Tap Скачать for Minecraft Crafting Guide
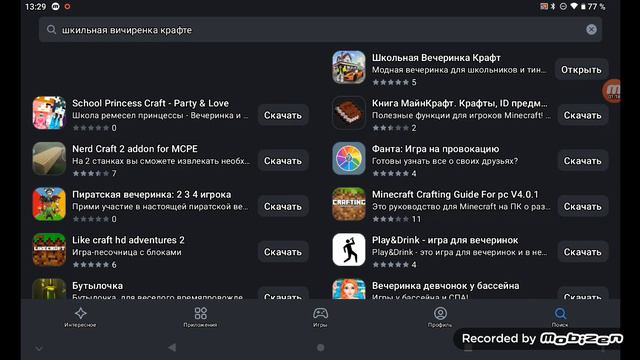The width and height of the screenshot is (640, 360). pyautogui.click(x=582, y=207)
